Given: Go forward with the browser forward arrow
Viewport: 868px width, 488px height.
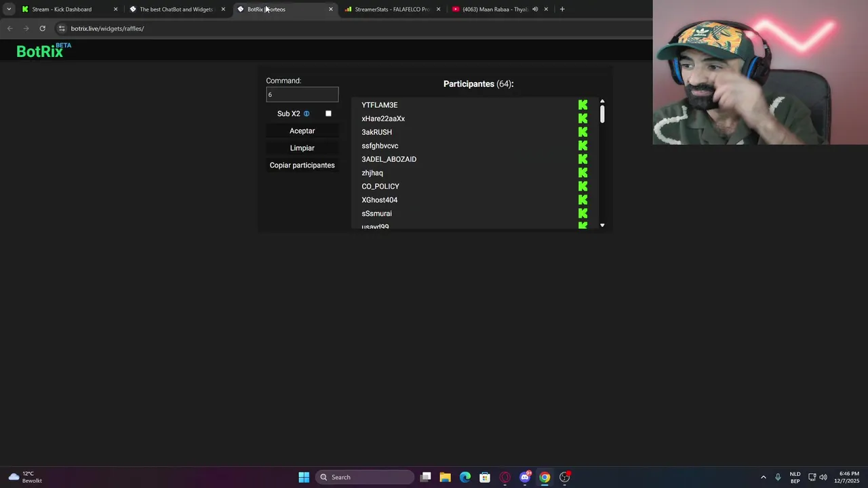Looking at the screenshot, I should click(26, 28).
